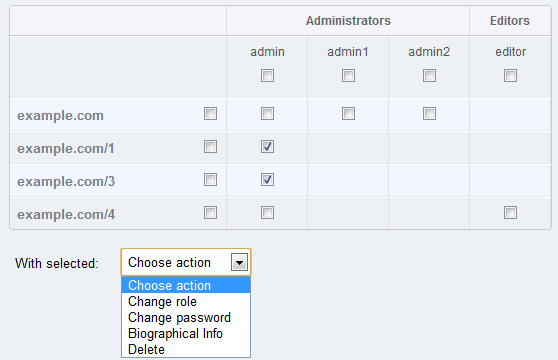Check admin on example.com/4 row
This screenshot has height=360, width=558.
[267, 213]
